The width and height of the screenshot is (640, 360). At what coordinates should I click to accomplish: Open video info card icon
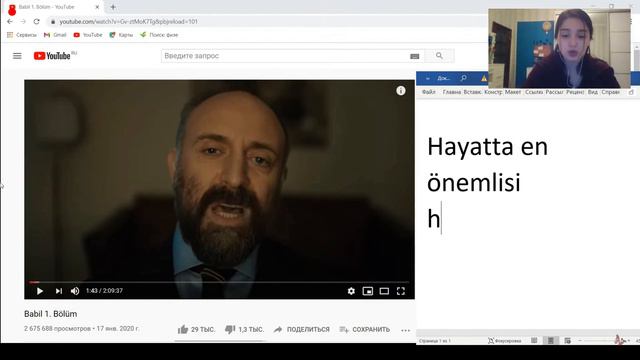[x=401, y=91]
